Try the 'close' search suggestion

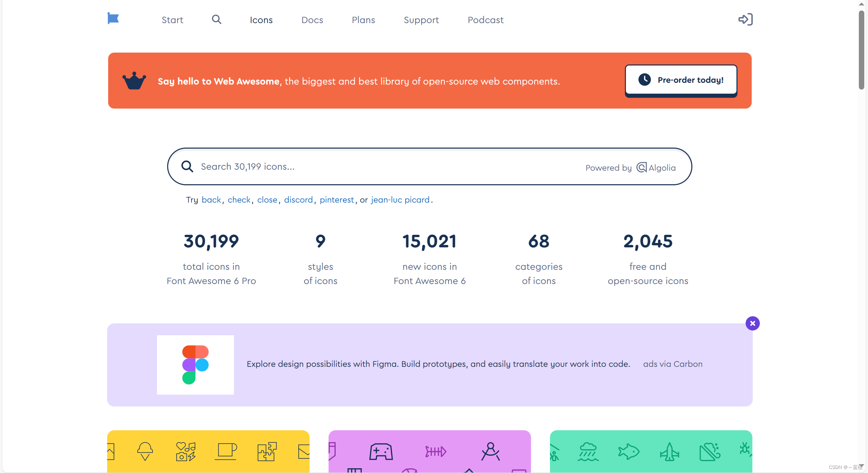point(267,200)
